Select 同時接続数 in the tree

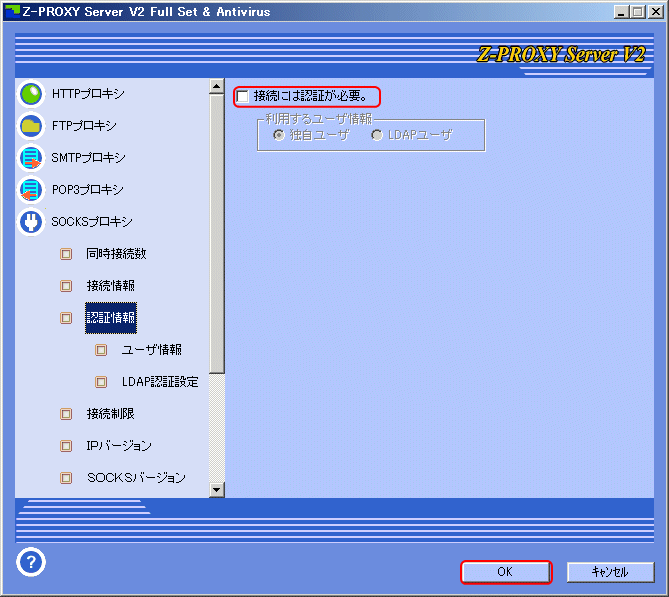[116, 254]
